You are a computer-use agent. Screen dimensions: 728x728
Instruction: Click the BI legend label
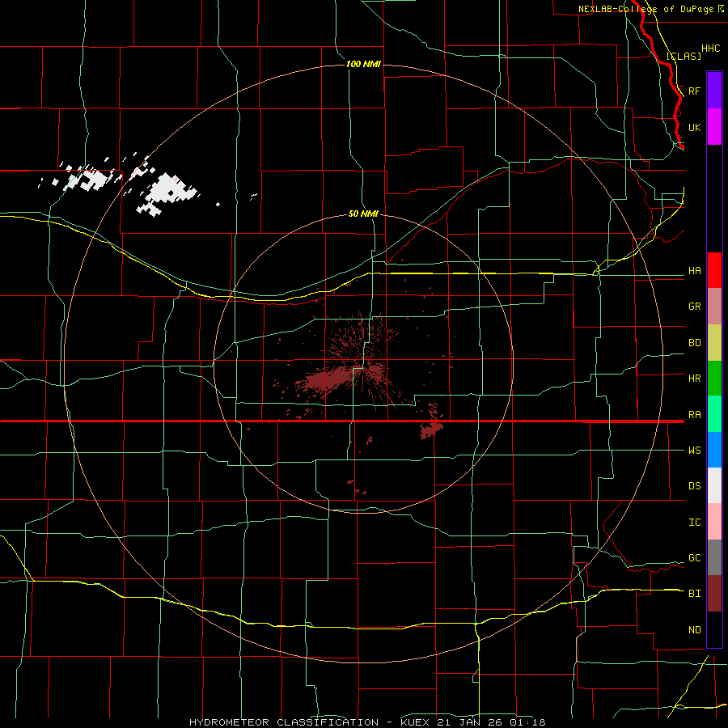click(x=694, y=594)
